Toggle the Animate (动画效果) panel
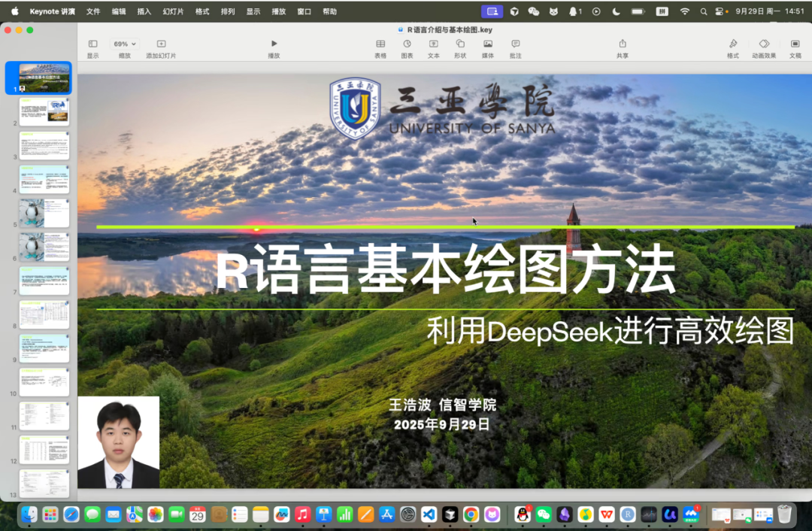The height and width of the screenshot is (531, 812). pyautogui.click(x=764, y=44)
